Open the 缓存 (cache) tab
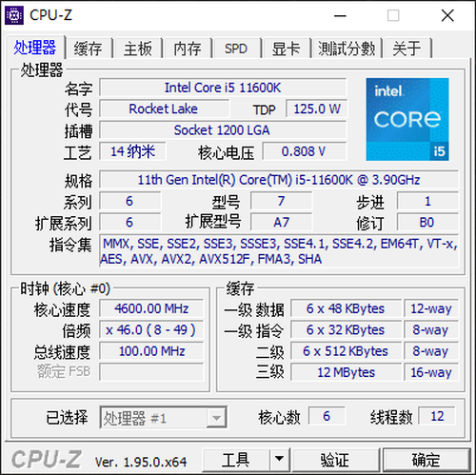Viewport: 476px width, 475px height. click(x=89, y=49)
